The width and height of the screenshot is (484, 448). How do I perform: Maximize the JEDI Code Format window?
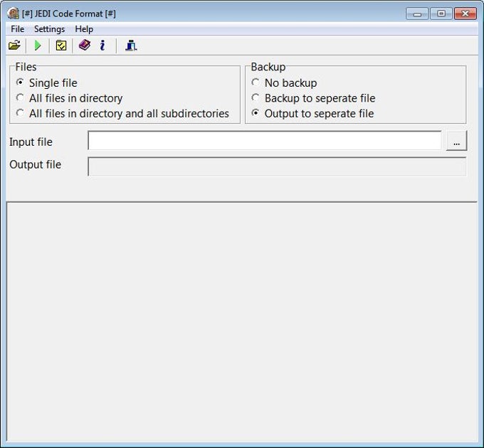441,14
